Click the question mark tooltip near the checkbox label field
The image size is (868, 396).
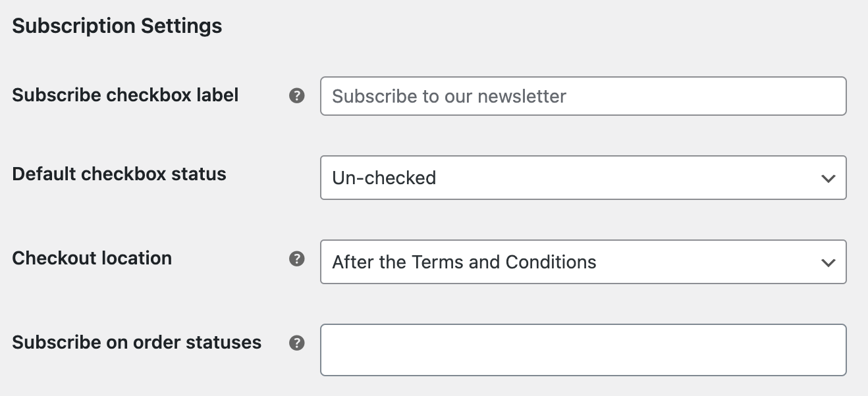point(297,95)
